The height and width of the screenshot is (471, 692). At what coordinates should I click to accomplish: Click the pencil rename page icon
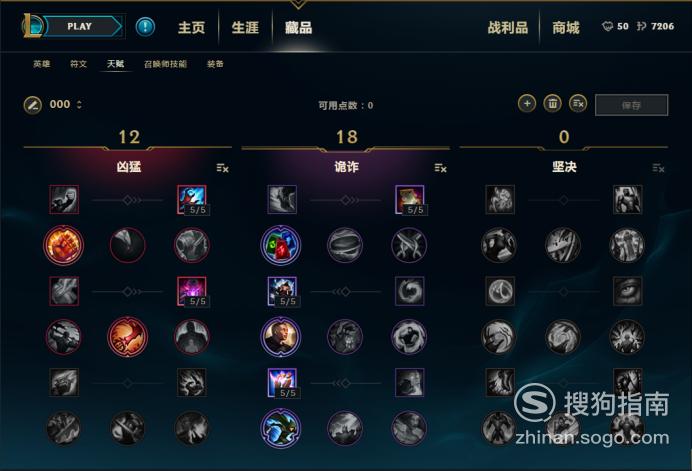pos(32,105)
